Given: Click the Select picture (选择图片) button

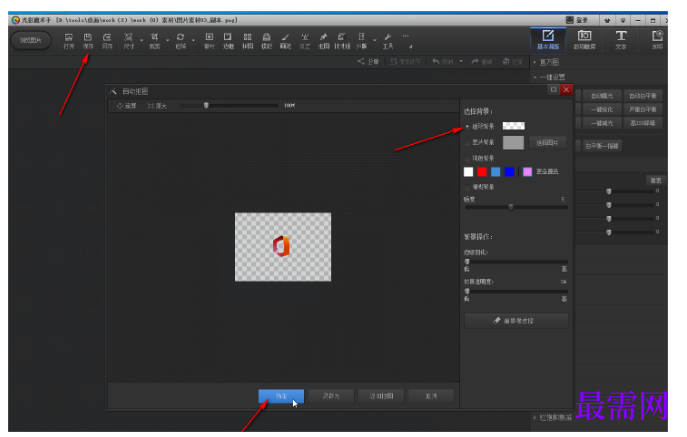Looking at the screenshot, I should coord(547,142).
